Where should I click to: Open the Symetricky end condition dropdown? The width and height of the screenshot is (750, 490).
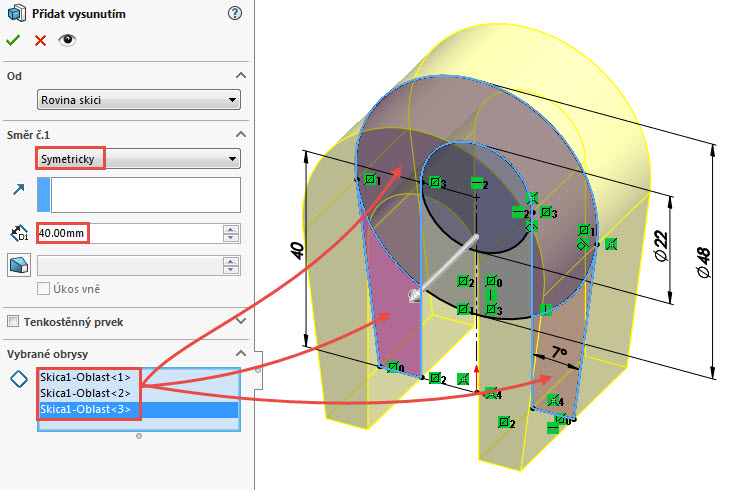(x=139, y=159)
